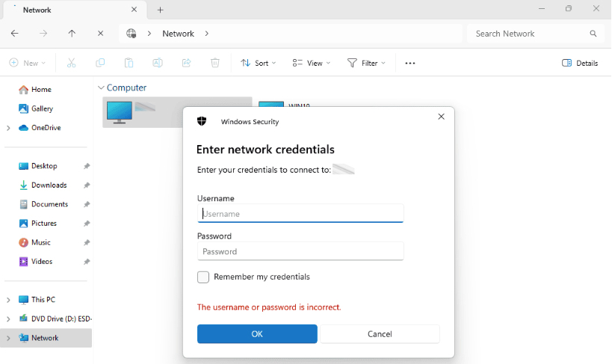Cancel the network credentials dialog
Screen dimensions: 612x364
click(x=380, y=334)
